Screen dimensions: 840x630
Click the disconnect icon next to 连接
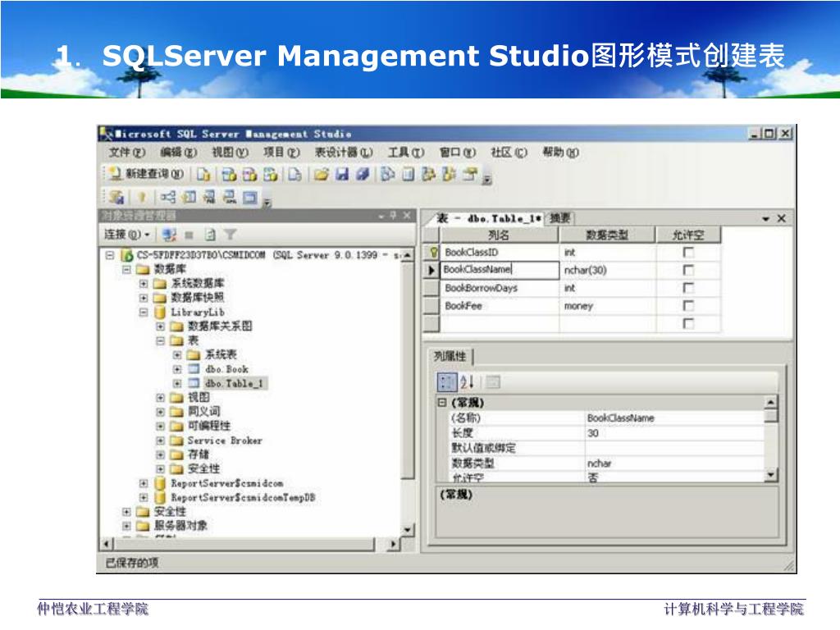coord(169,235)
